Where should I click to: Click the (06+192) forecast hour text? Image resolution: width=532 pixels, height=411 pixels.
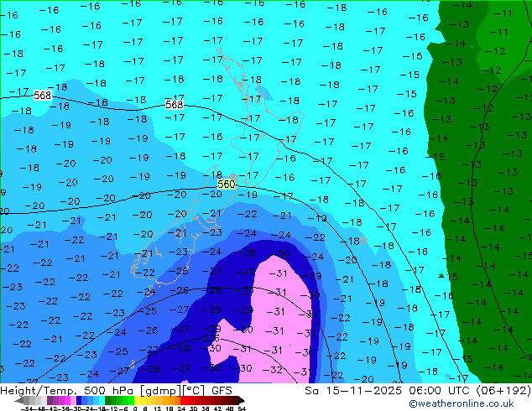[x=503, y=390]
